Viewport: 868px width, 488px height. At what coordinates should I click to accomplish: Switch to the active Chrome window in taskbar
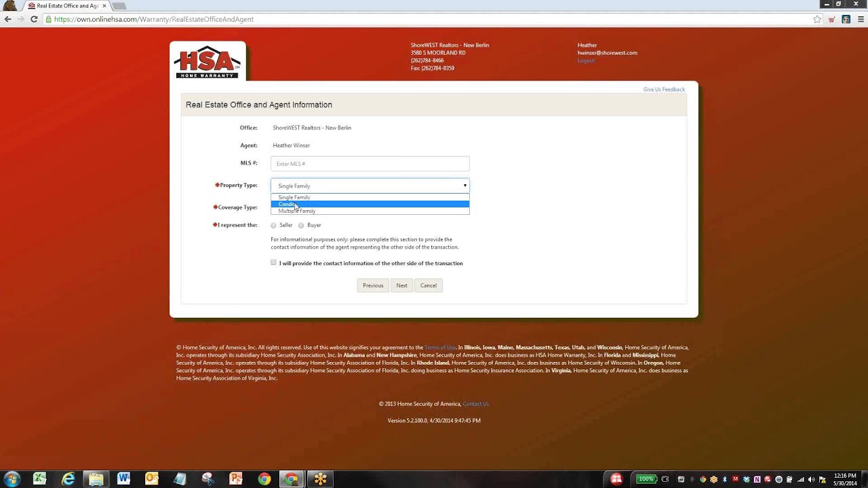point(292,479)
